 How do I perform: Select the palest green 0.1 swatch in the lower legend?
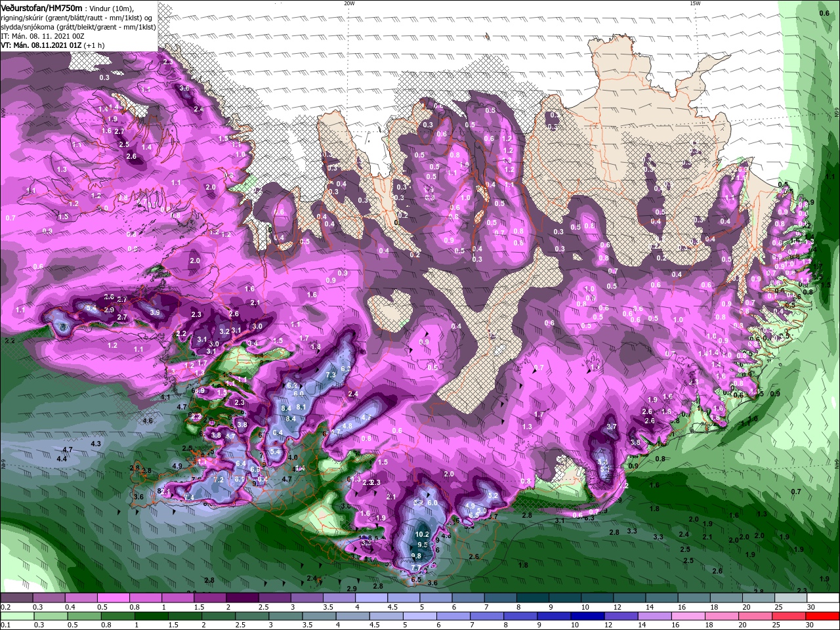coord(17,616)
